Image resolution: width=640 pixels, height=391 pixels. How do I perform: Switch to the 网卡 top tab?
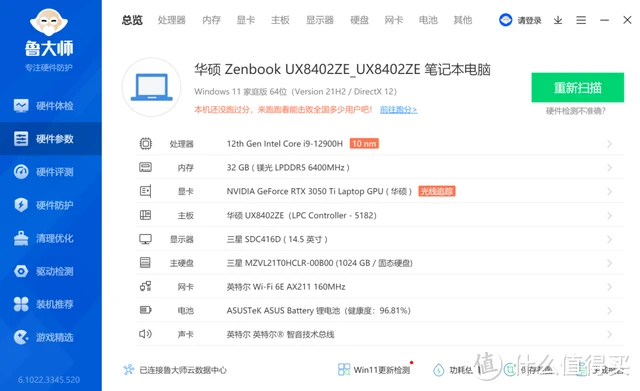pyautogui.click(x=394, y=20)
